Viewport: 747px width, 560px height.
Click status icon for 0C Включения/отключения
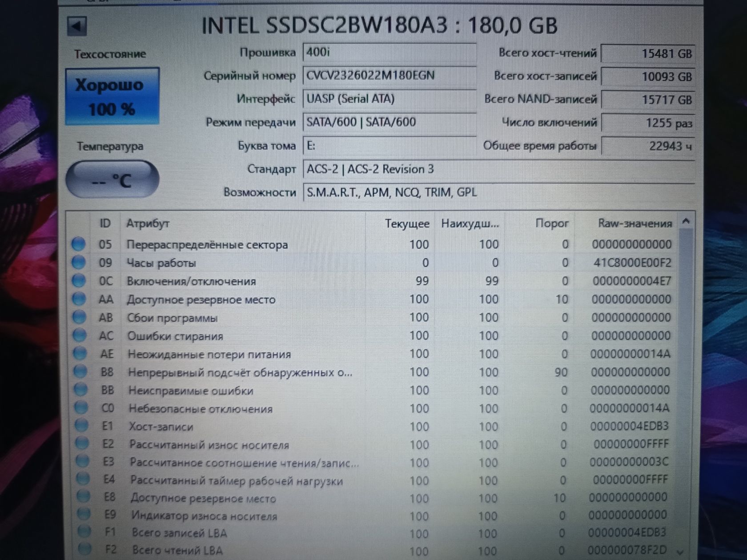coord(79,281)
